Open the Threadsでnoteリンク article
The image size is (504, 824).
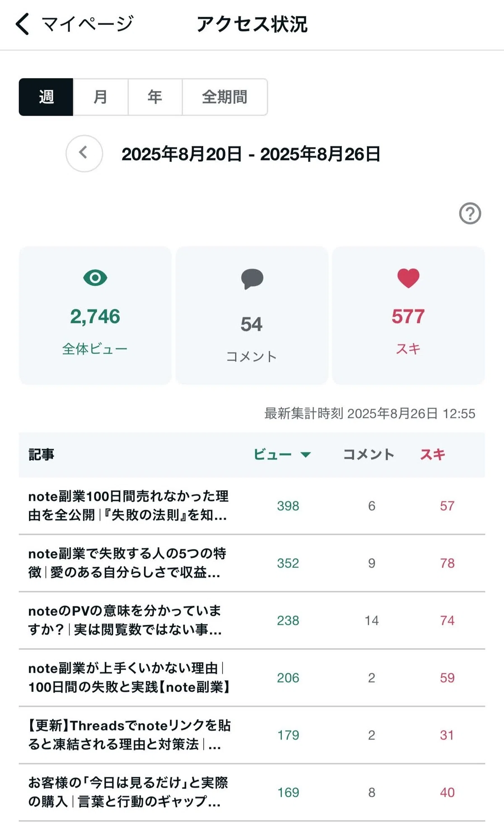pos(129,735)
